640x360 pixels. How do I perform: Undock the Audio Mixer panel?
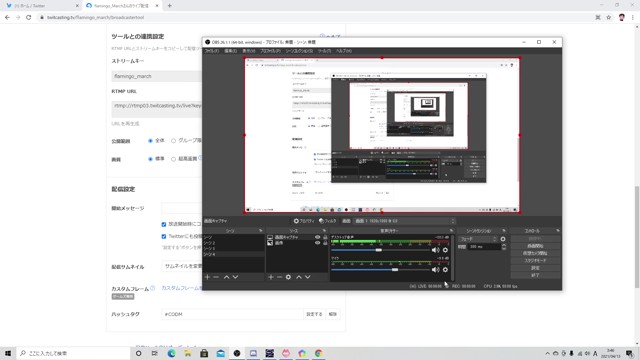click(451, 231)
